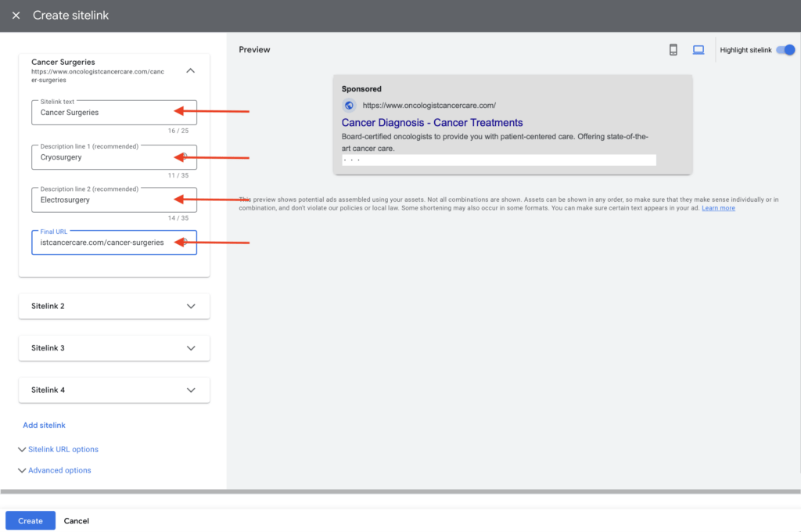Expand Sitelink URL options
The width and height of the screenshot is (801, 532).
(x=63, y=450)
